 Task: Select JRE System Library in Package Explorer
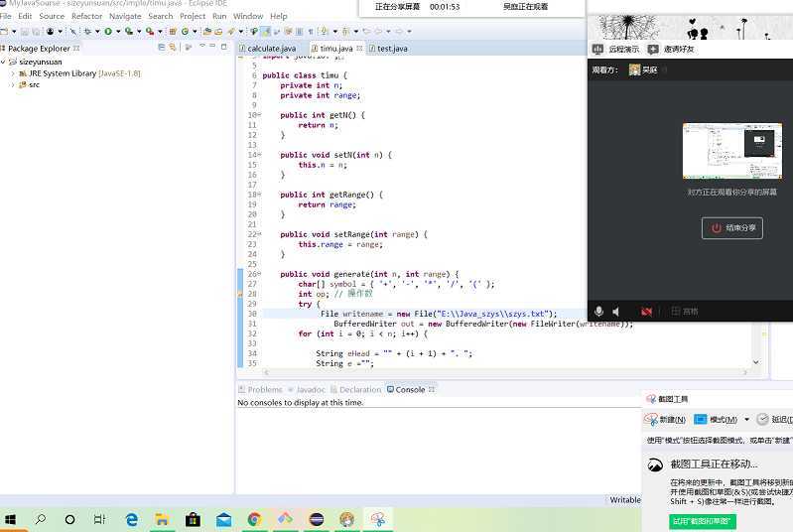(80, 73)
